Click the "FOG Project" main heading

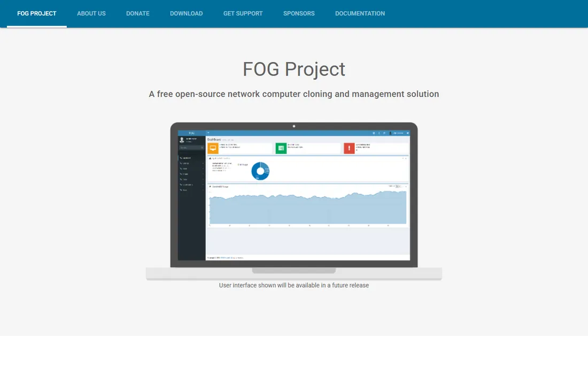click(x=294, y=70)
